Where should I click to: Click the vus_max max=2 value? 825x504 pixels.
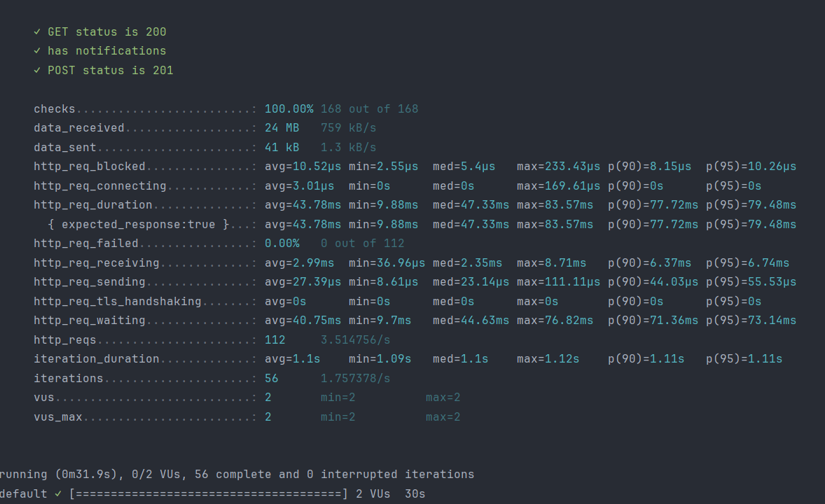[443, 417]
